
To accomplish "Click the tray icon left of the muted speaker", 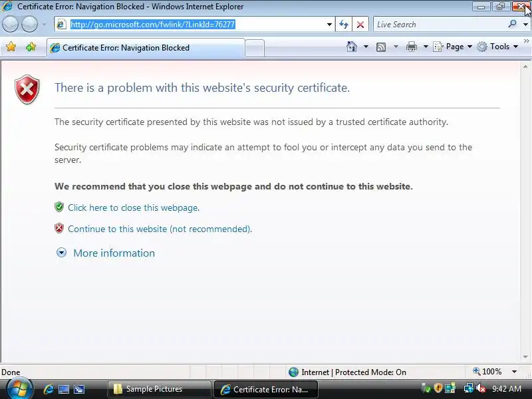I will pyautogui.click(x=469, y=388).
